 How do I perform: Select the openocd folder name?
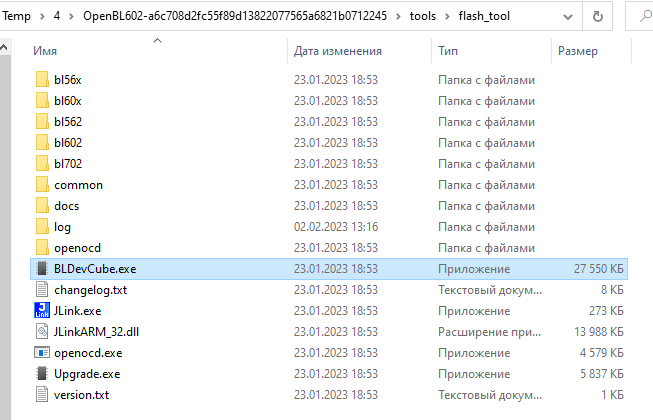click(77, 249)
